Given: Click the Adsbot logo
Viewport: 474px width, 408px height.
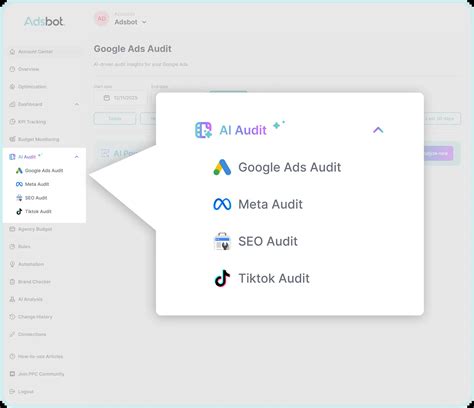Looking at the screenshot, I should click(x=44, y=22).
